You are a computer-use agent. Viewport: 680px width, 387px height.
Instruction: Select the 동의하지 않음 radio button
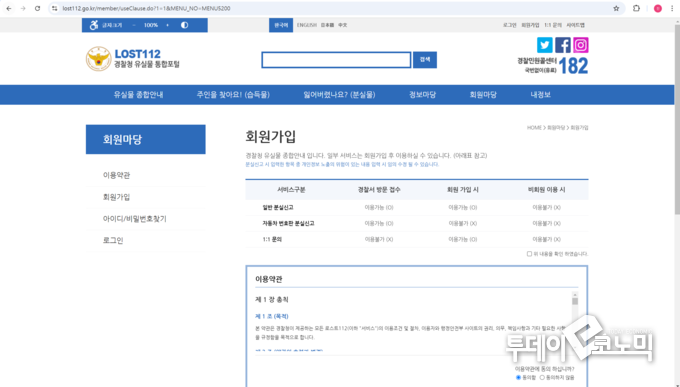point(542,377)
